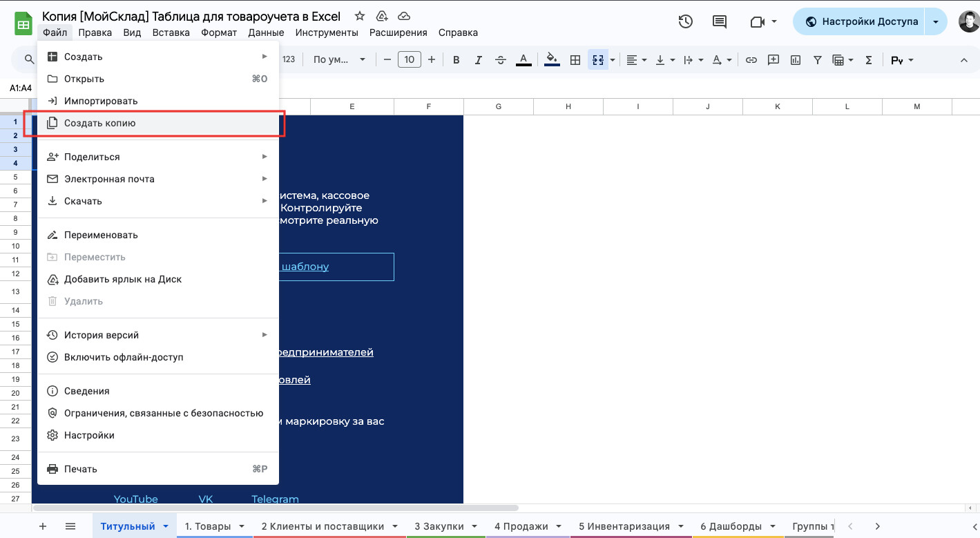Click the YouTube link

[135, 499]
